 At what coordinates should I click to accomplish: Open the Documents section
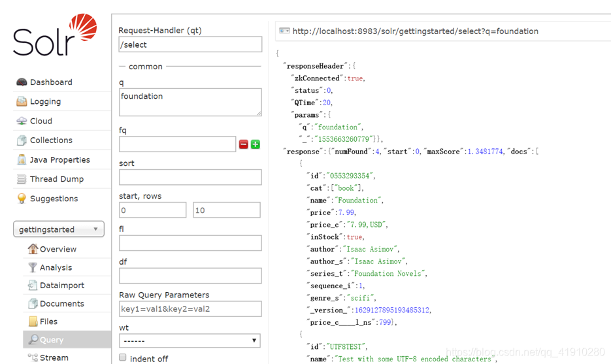tap(62, 304)
